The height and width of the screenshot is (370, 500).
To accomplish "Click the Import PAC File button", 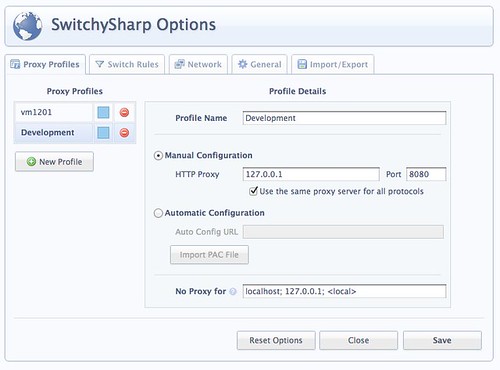I will point(209,255).
